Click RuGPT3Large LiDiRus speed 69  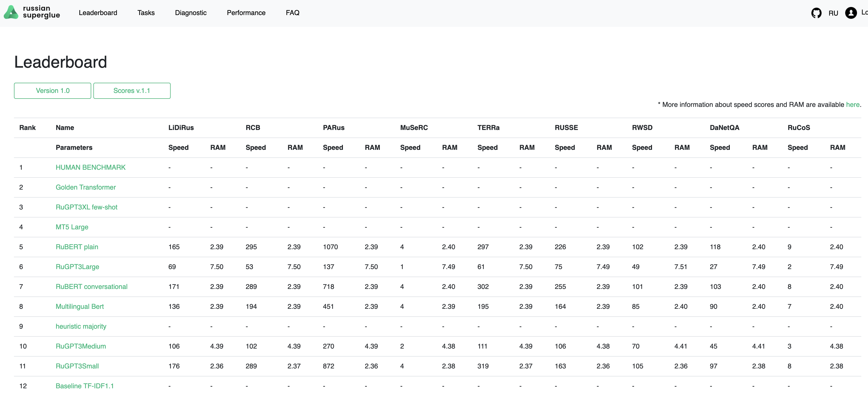(x=172, y=267)
